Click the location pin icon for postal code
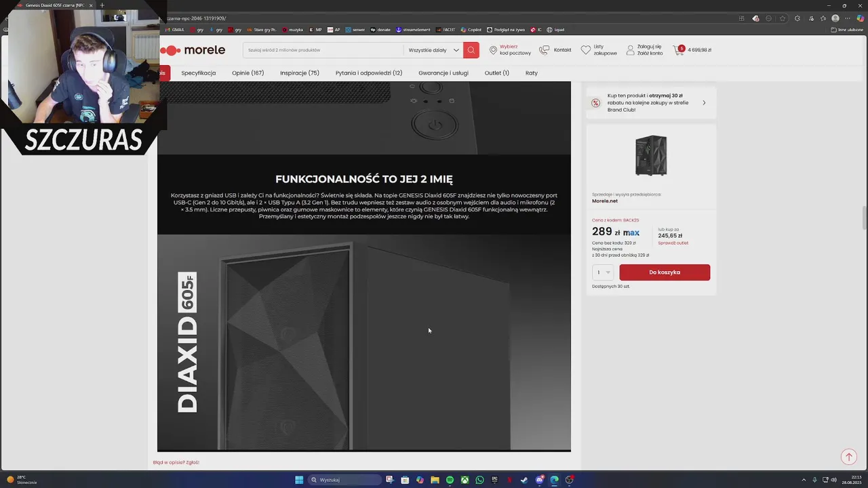The image size is (868, 488). pos(493,50)
